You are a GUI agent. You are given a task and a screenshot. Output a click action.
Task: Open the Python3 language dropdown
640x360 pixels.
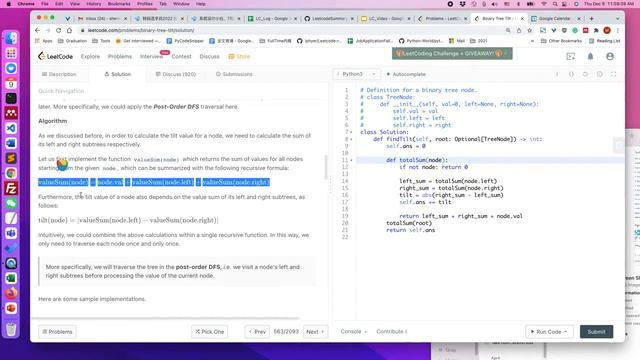point(356,74)
